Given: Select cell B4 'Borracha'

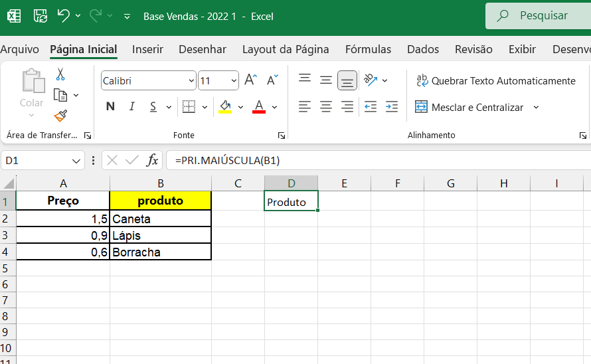Looking at the screenshot, I should 160,252.
